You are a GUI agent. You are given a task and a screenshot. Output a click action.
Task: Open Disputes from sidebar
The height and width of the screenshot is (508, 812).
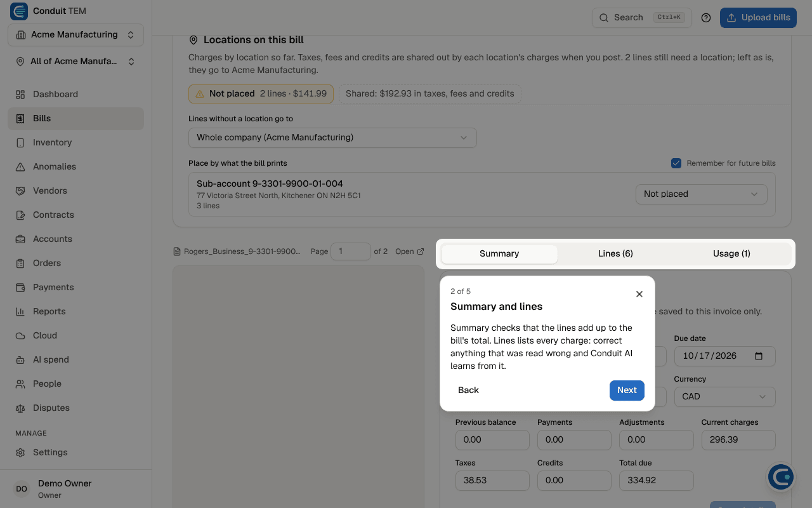75,408
